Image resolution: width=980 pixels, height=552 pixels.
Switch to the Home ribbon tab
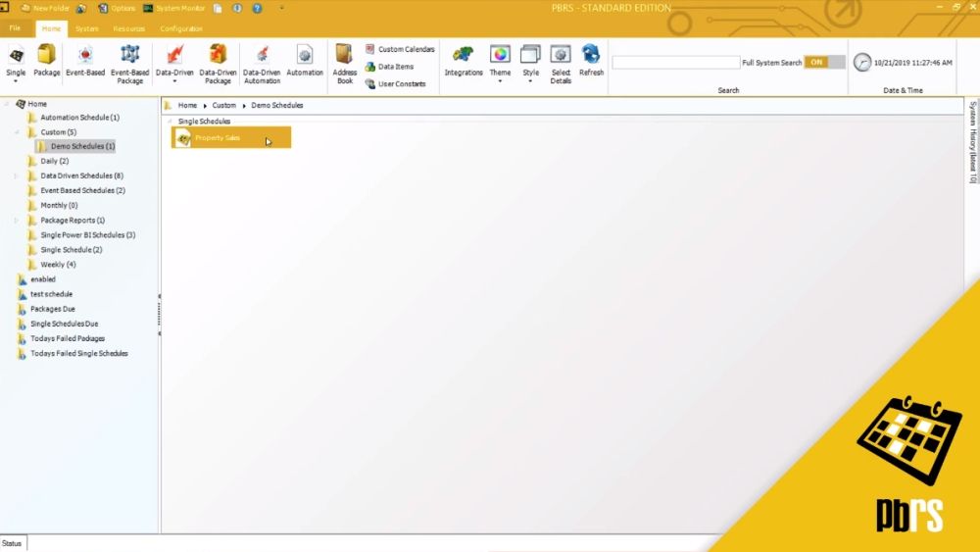pyautogui.click(x=51, y=28)
